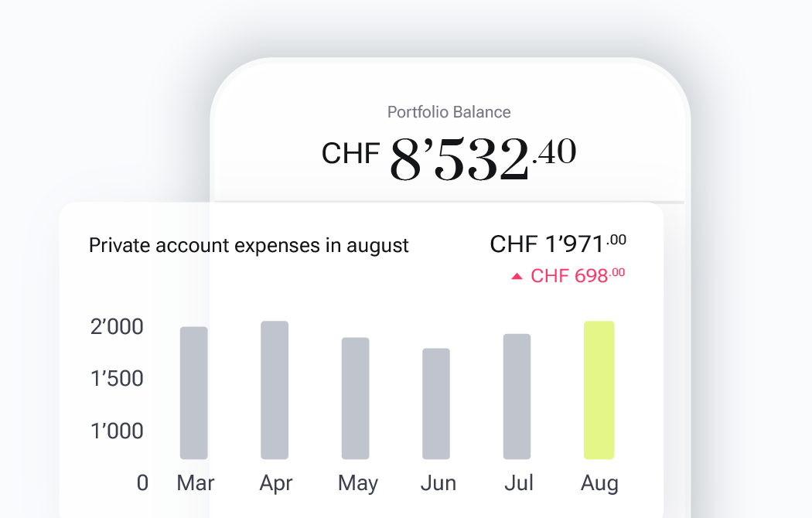Open the Portfolio Balance label
Screen dimensions: 812x518
coord(449,112)
